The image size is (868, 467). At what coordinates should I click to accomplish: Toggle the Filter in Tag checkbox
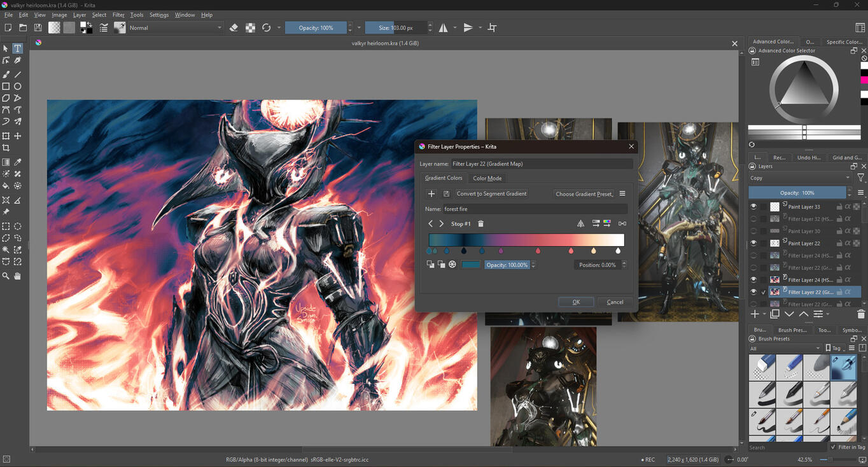coord(834,447)
